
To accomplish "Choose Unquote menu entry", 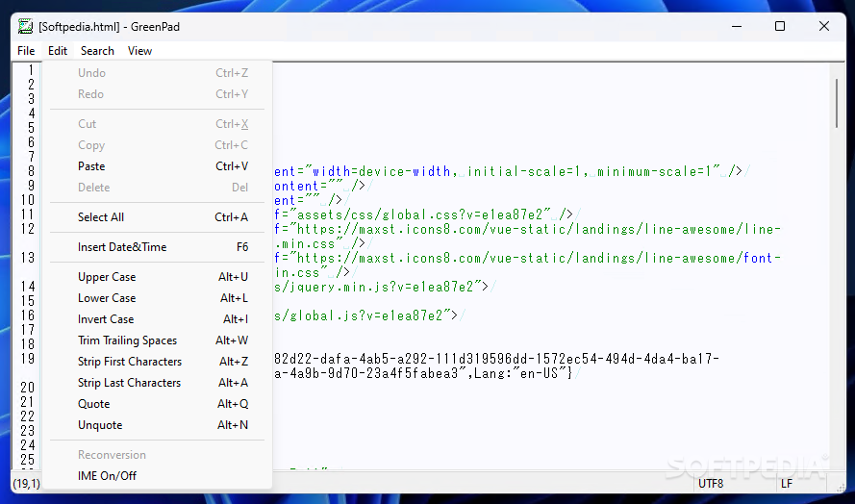I will point(157,425).
